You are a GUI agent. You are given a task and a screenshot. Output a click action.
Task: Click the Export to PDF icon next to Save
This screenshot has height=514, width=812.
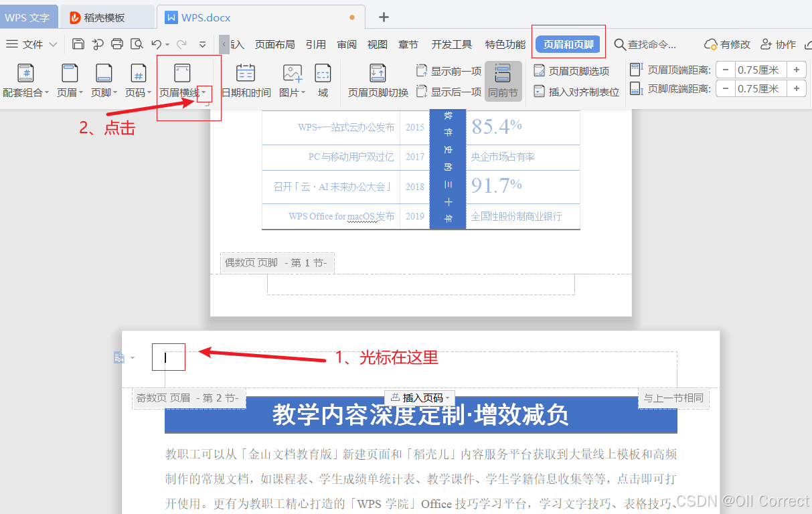pos(98,44)
